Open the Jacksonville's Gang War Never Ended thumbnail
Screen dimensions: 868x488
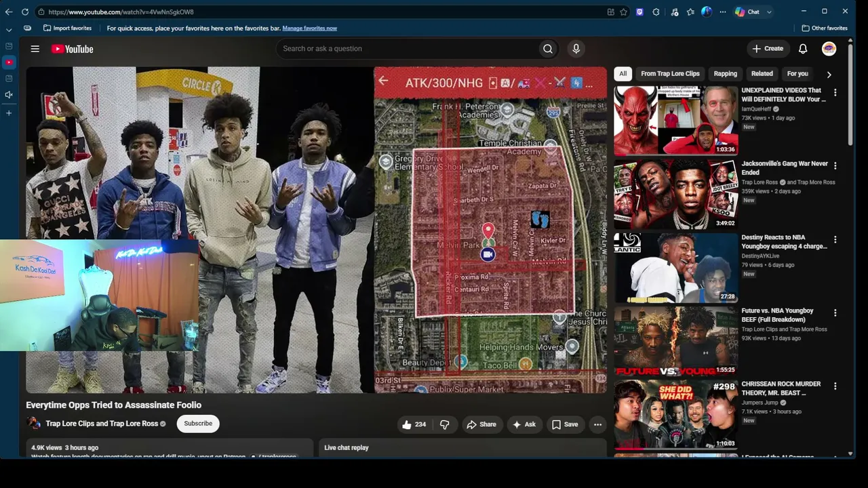tap(676, 194)
